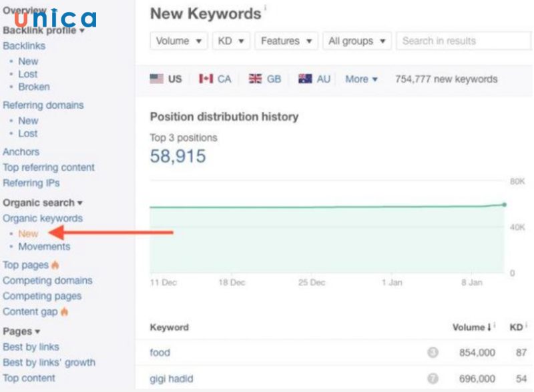Click the SERP features badge beside food

pos(433,353)
